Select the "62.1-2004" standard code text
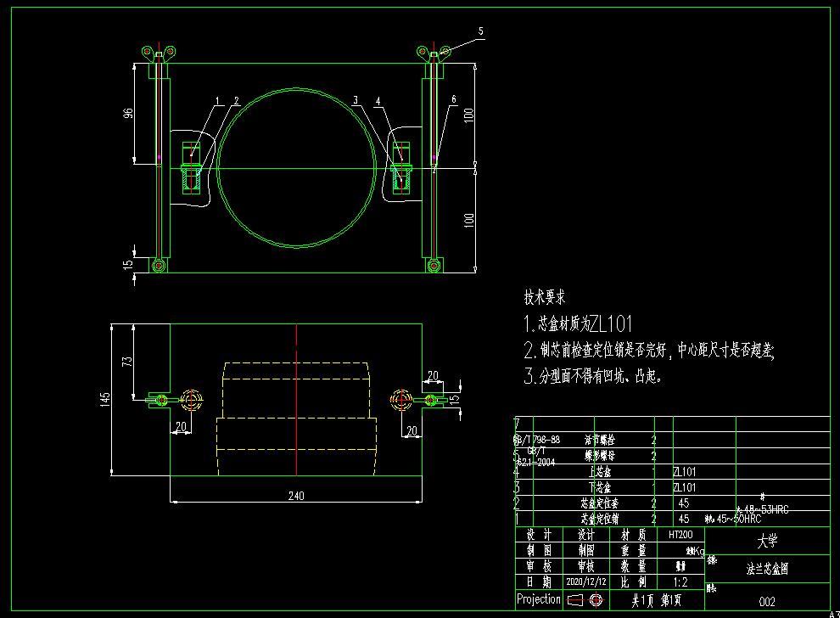The width and height of the screenshot is (840, 618). pos(535,462)
